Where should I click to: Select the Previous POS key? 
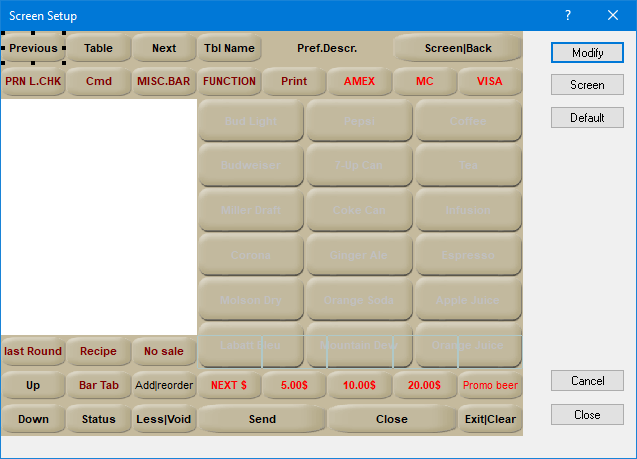click(33, 48)
